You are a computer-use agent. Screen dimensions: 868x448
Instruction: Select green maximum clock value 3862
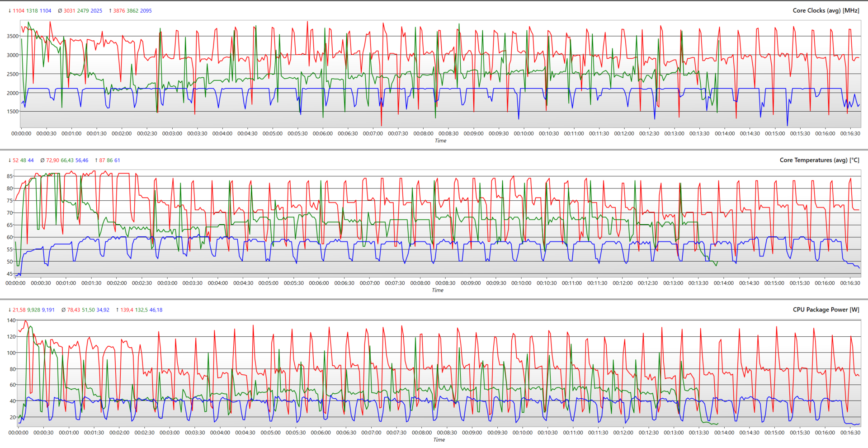(x=132, y=11)
